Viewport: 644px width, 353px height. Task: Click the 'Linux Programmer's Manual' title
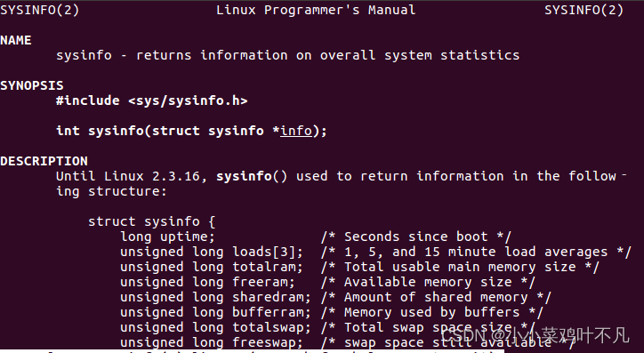(316, 10)
